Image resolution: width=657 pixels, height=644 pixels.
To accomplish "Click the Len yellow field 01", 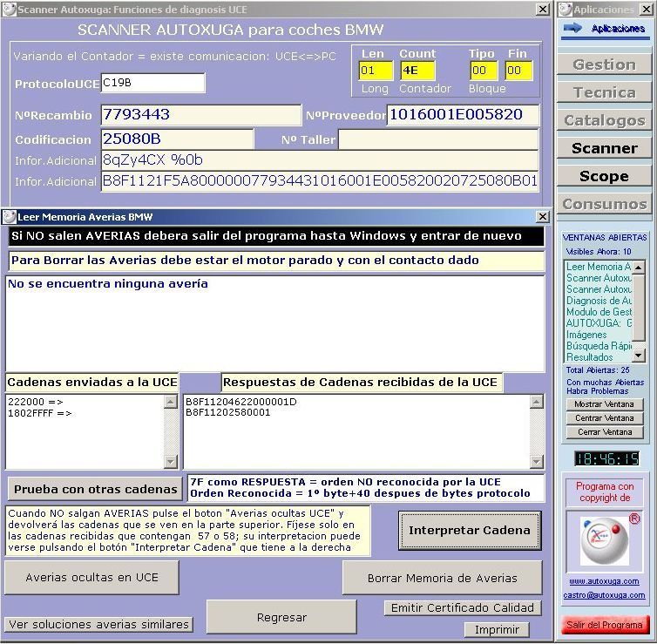I will (376, 71).
